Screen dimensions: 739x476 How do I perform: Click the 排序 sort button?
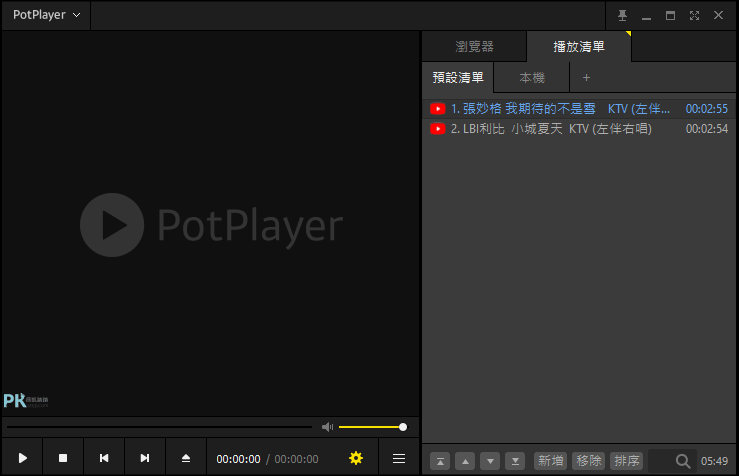click(626, 460)
